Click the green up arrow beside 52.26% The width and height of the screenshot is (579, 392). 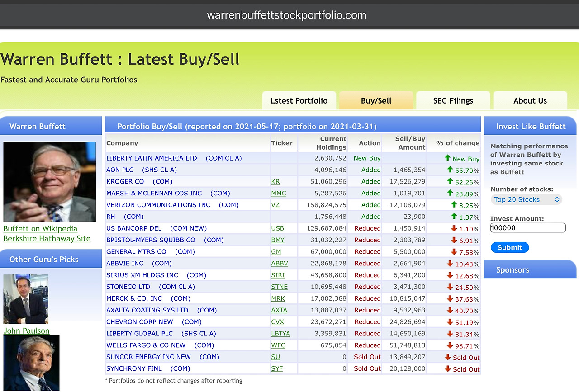pos(450,181)
